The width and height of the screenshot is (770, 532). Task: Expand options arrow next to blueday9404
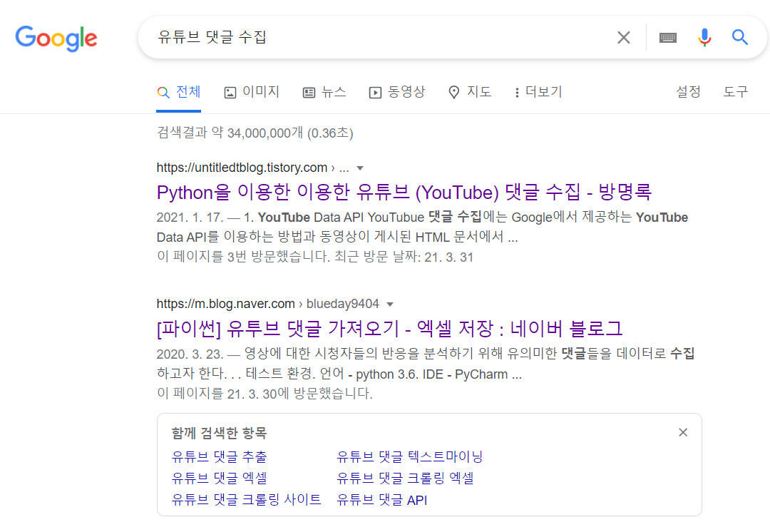coord(390,305)
